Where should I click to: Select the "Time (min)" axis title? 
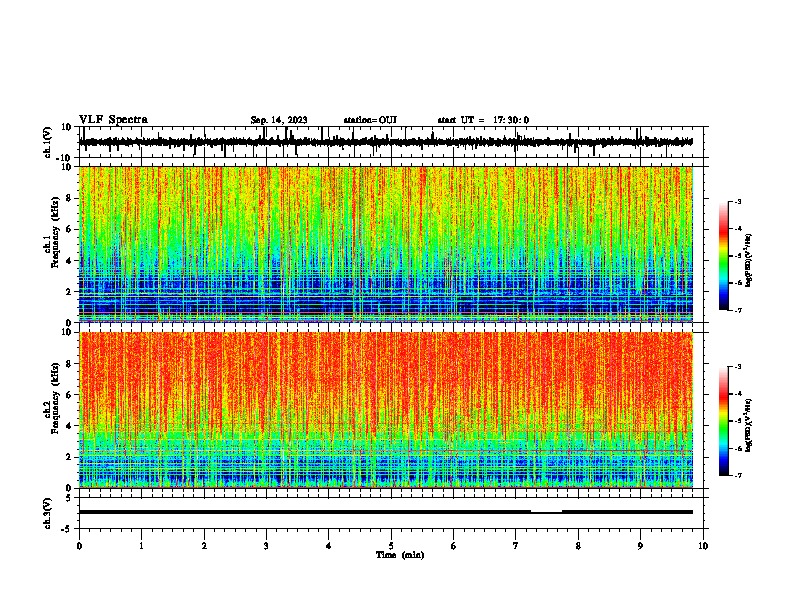tap(400, 555)
